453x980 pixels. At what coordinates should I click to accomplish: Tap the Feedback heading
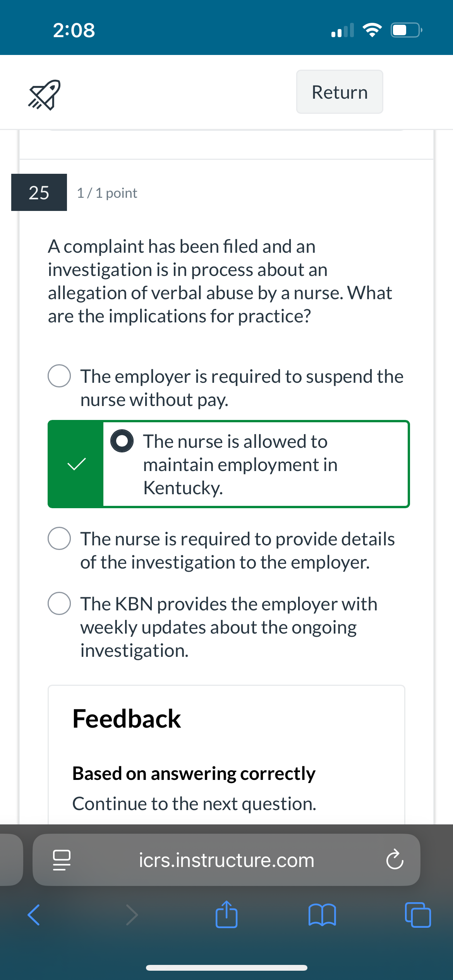pyautogui.click(x=127, y=719)
